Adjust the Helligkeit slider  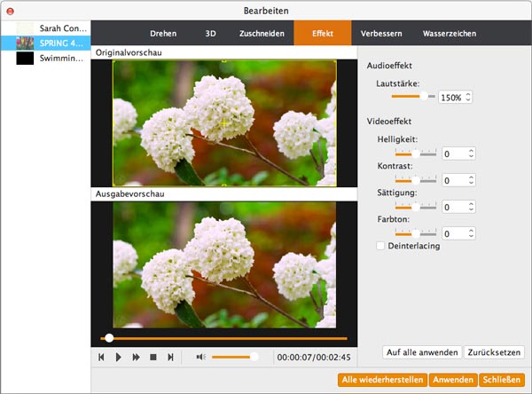(x=416, y=154)
